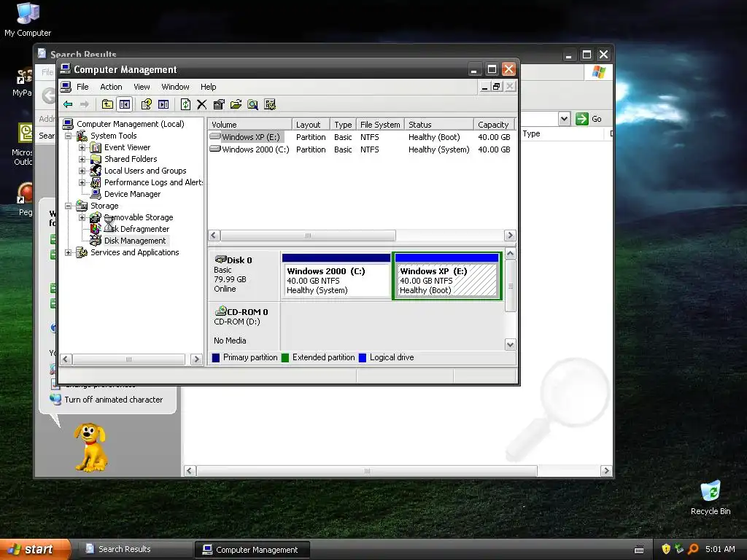Open the View menu
Screen dimensions: 747x560
point(142,87)
